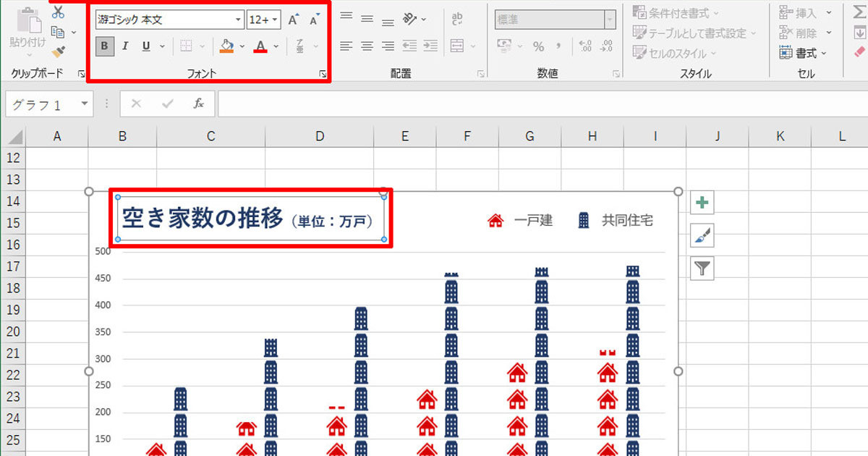868x456 pixels.
Task: Open the Name Box dropdown arrow
Action: [85, 104]
